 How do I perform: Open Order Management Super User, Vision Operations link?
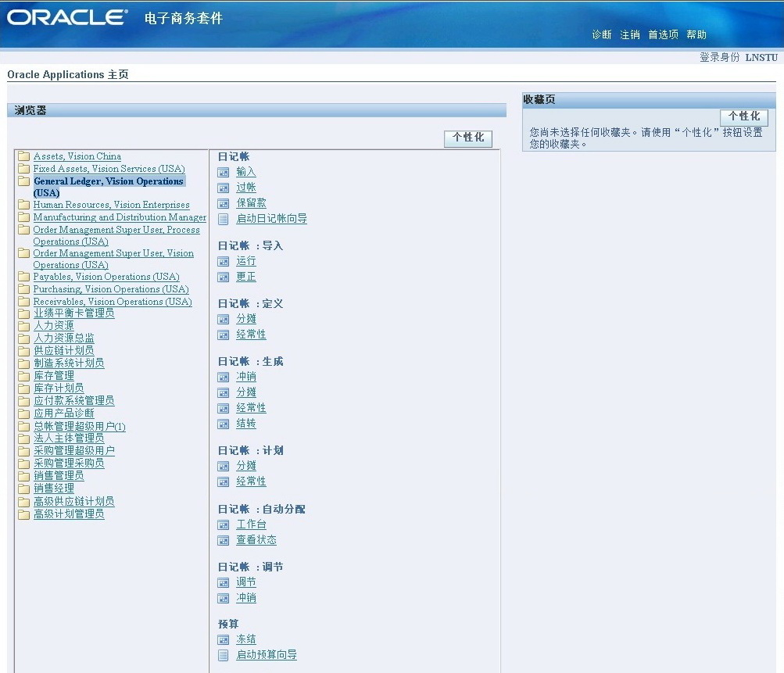click(113, 259)
